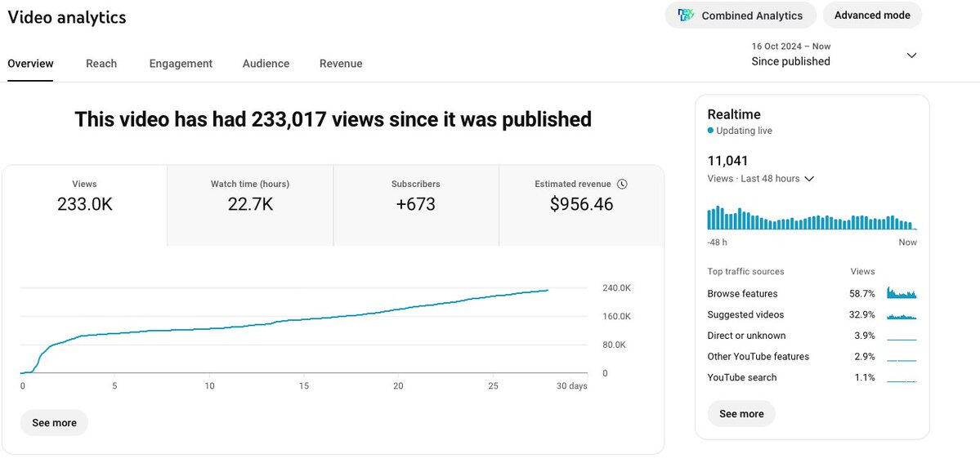Click the clock icon beside Estimated revenue
Screen dimensions: 980x463
[622, 185]
